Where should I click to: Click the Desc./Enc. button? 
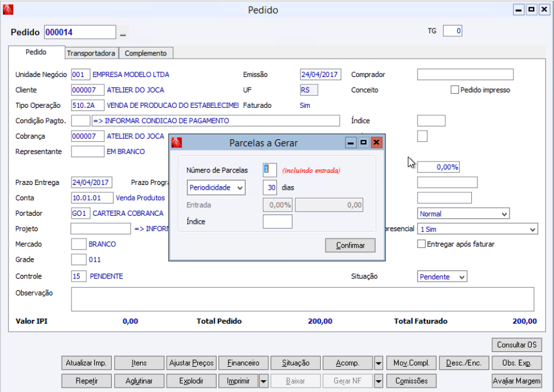(464, 362)
